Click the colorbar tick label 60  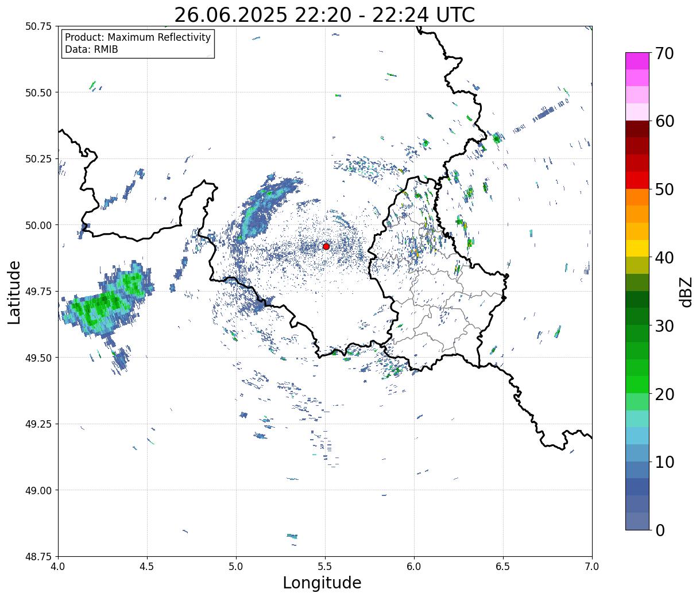coord(665,121)
